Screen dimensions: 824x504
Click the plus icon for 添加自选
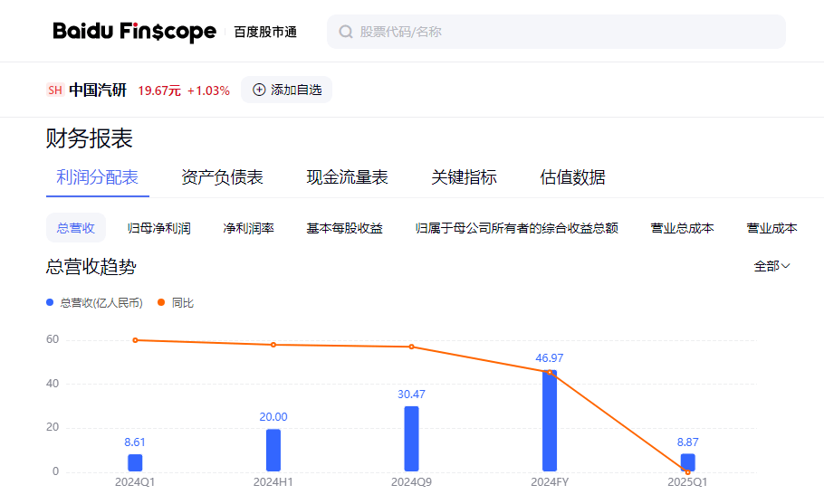click(259, 90)
